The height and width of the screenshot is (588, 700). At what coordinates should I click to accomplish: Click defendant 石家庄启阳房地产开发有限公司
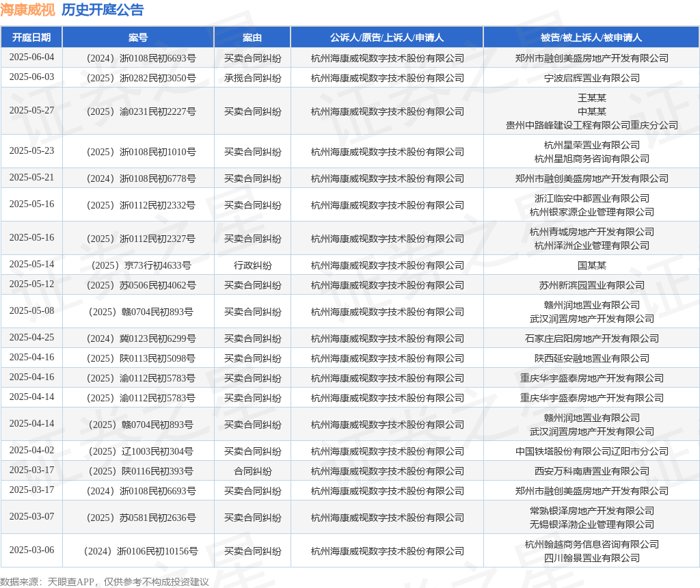(592, 338)
